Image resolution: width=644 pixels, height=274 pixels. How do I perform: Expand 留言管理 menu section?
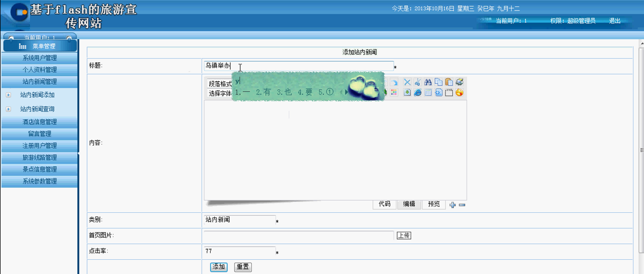tap(40, 134)
